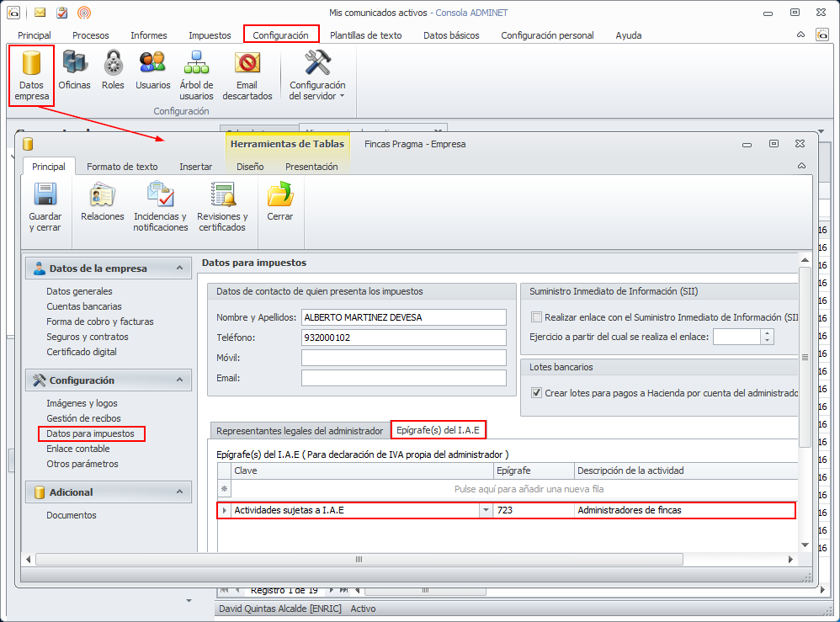
Task: Click Guardar y cerrar floppy icon
Action: (45, 207)
